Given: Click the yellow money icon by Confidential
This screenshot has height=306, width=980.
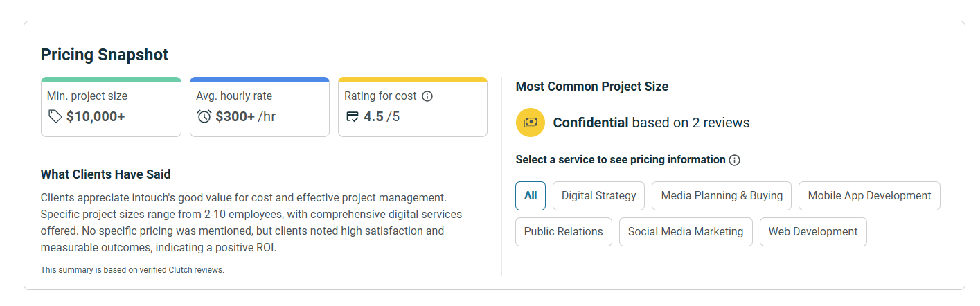Looking at the screenshot, I should coord(531,123).
